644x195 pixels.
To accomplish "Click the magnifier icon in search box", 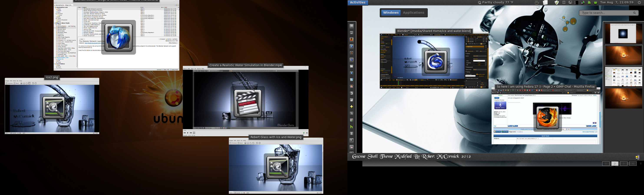I will click(x=634, y=13).
